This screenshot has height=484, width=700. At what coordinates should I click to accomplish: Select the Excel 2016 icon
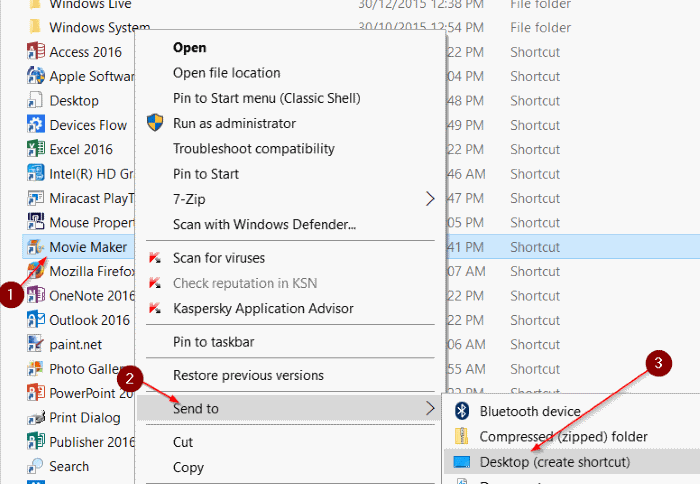[36, 149]
